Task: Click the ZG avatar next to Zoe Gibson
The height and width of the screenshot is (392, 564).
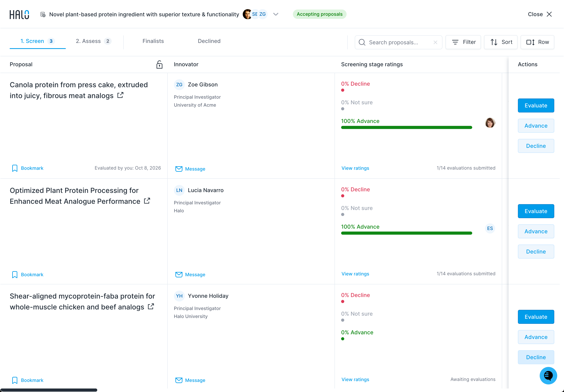Action: click(x=179, y=85)
